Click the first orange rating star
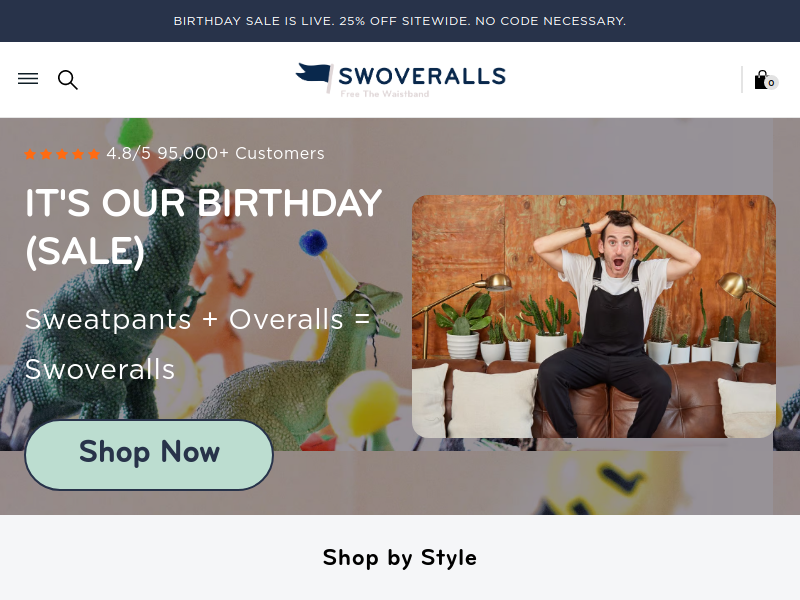 click(x=30, y=154)
